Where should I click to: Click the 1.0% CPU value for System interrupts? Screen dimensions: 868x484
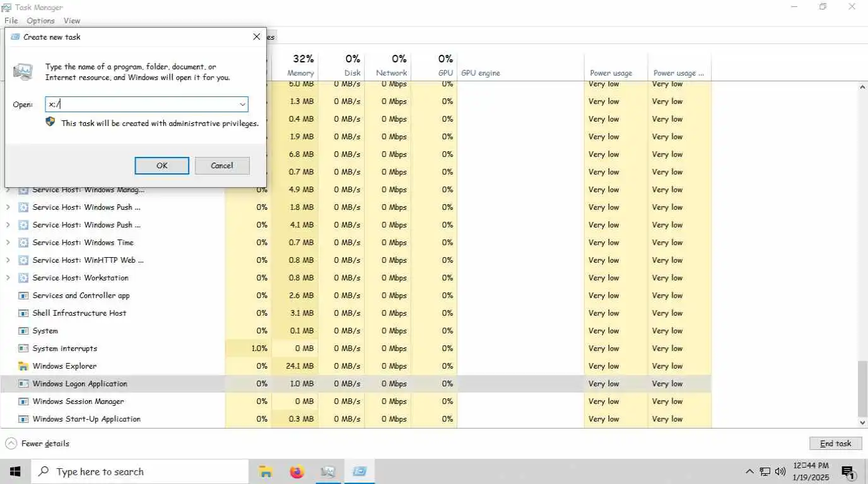[x=259, y=349]
